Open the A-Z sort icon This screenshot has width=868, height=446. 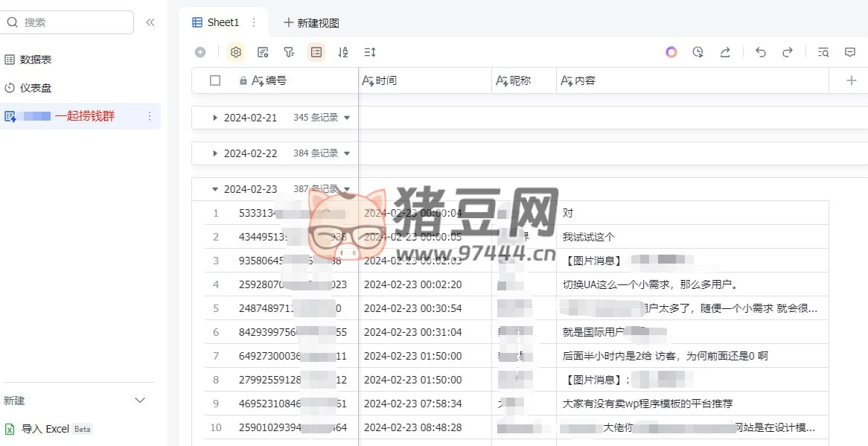(x=342, y=52)
